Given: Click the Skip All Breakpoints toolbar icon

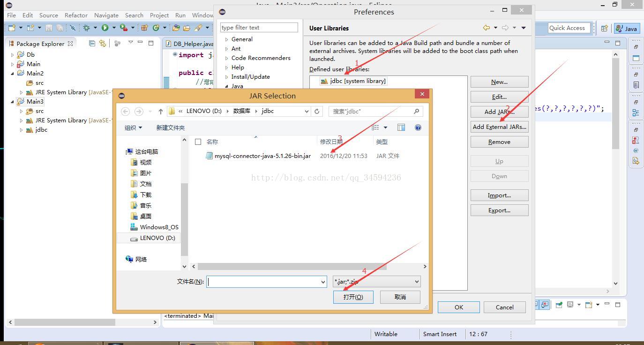Looking at the screenshot, I should click(x=73, y=28).
